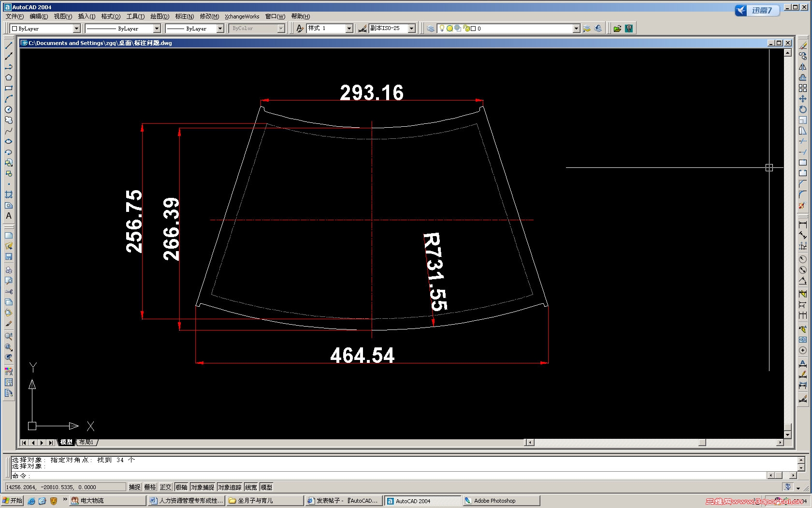Open the XchangeWorks menu
This screenshot has width=812, height=508.
click(x=242, y=16)
